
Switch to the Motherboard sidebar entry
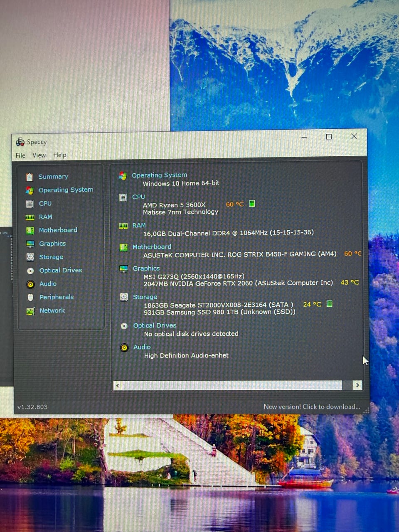[x=58, y=230]
